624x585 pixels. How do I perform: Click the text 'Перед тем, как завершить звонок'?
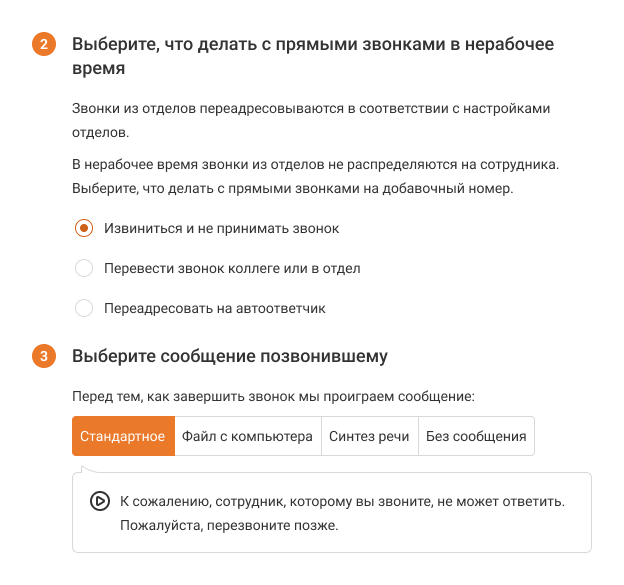coord(273,396)
